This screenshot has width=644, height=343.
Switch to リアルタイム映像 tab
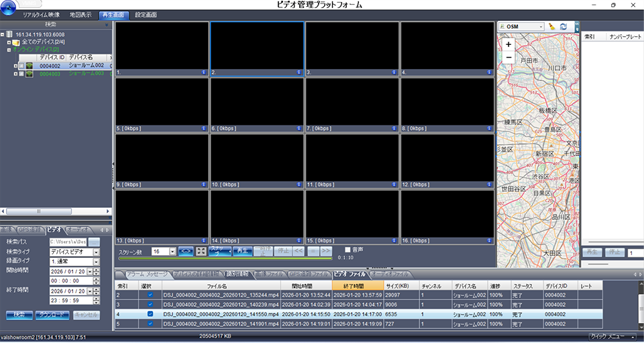(x=42, y=14)
